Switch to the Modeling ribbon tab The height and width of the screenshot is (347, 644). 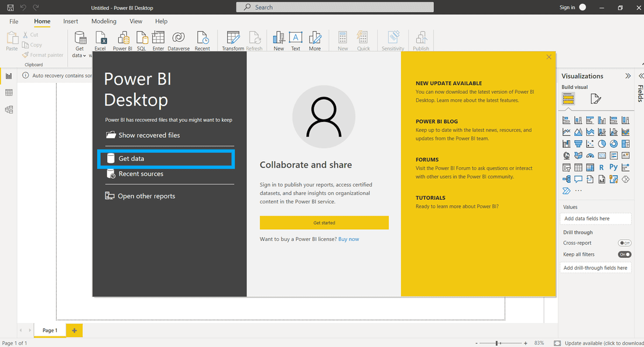pos(104,21)
